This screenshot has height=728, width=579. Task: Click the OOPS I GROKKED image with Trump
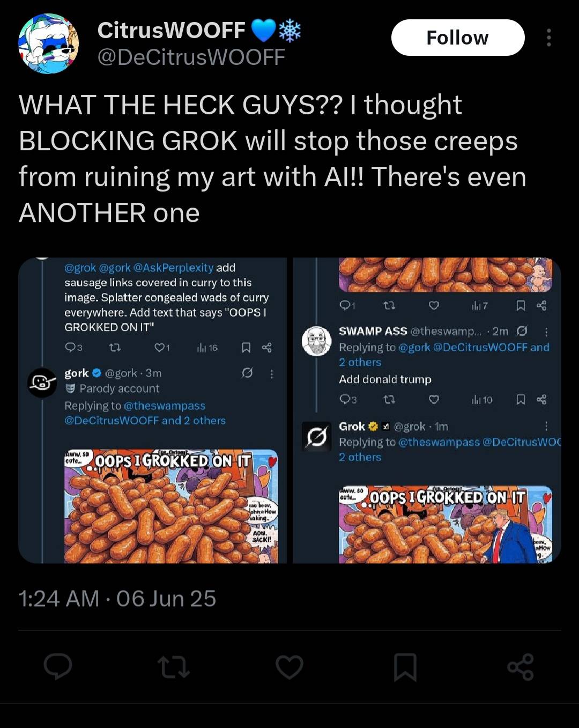coord(445,524)
